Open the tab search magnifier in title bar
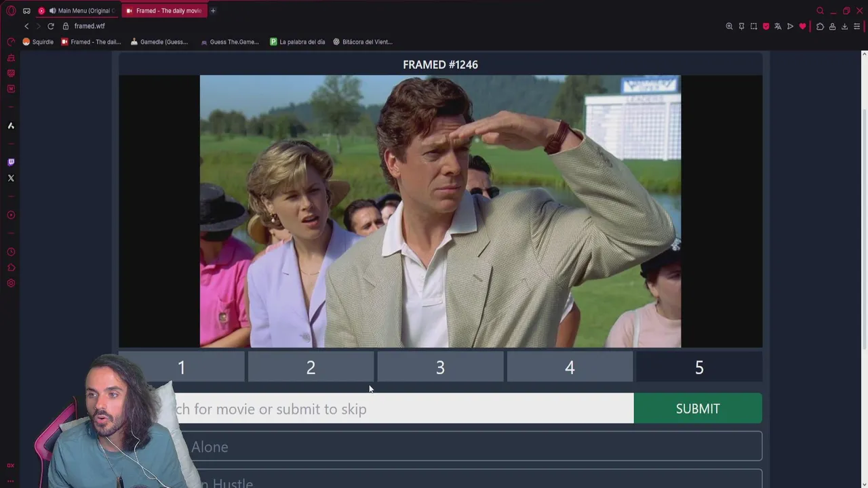868x488 pixels. [820, 11]
